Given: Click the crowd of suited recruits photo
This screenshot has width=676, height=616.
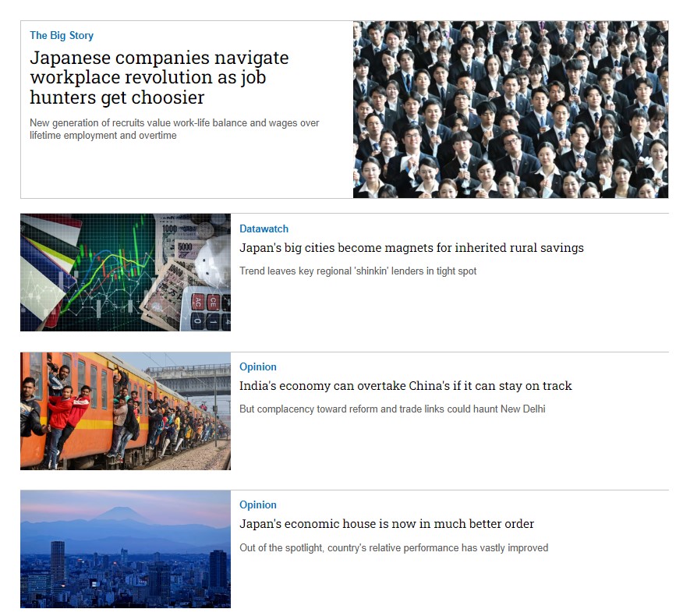Looking at the screenshot, I should pyautogui.click(x=511, y=109).
